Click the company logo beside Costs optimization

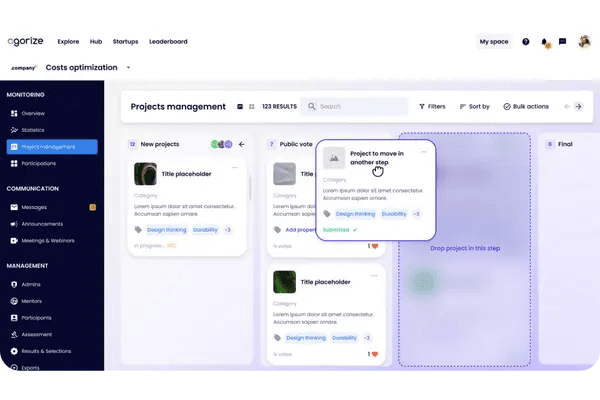click(x=23, y=68)
